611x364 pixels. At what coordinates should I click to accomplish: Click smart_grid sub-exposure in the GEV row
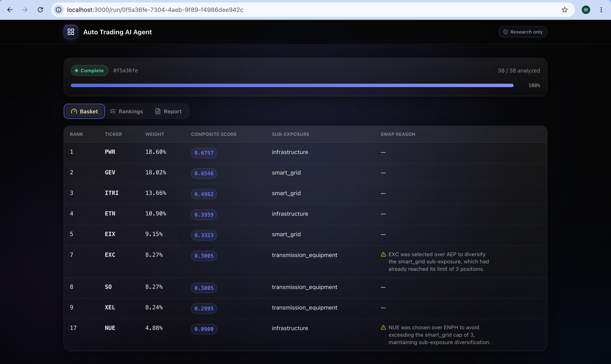[x=286, y=173]
